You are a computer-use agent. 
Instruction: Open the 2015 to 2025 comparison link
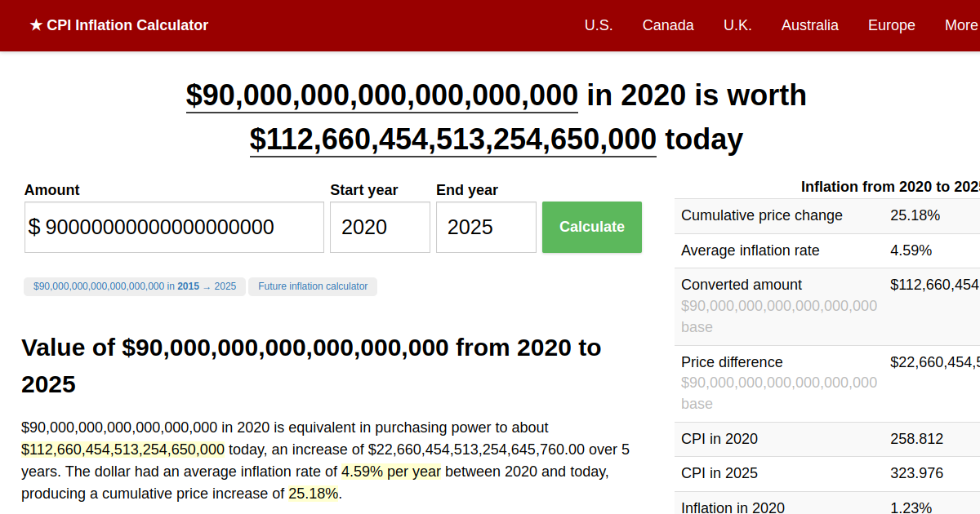tap(134, 286)
